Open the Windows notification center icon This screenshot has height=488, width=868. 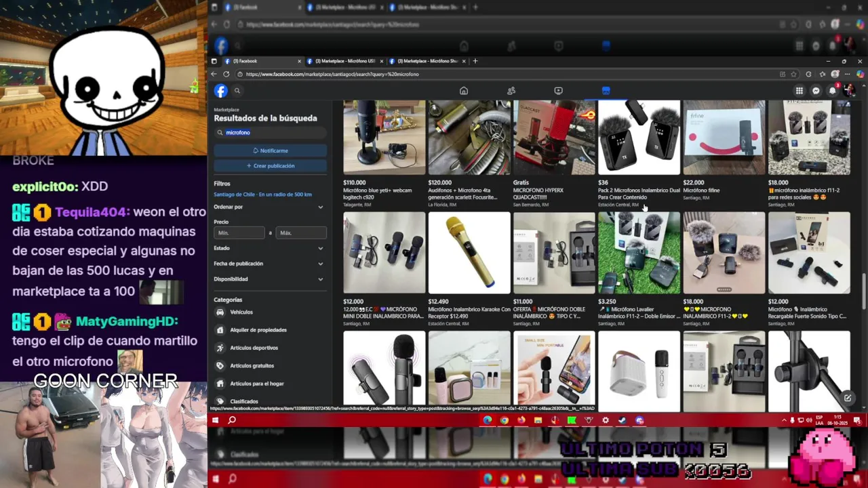click(x=859, y=420)
